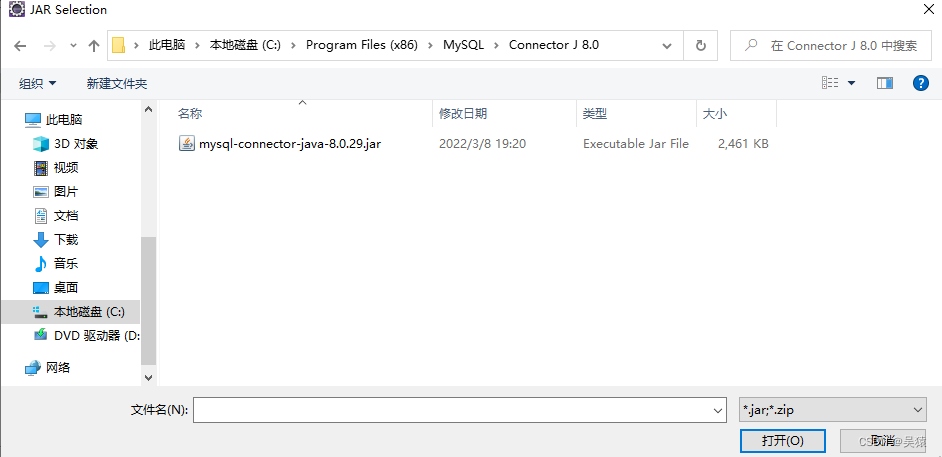Image resolution: width=942 pixels, height=457 pixels.
Task: Go back with the left arrow button
Action: [20, 46]
